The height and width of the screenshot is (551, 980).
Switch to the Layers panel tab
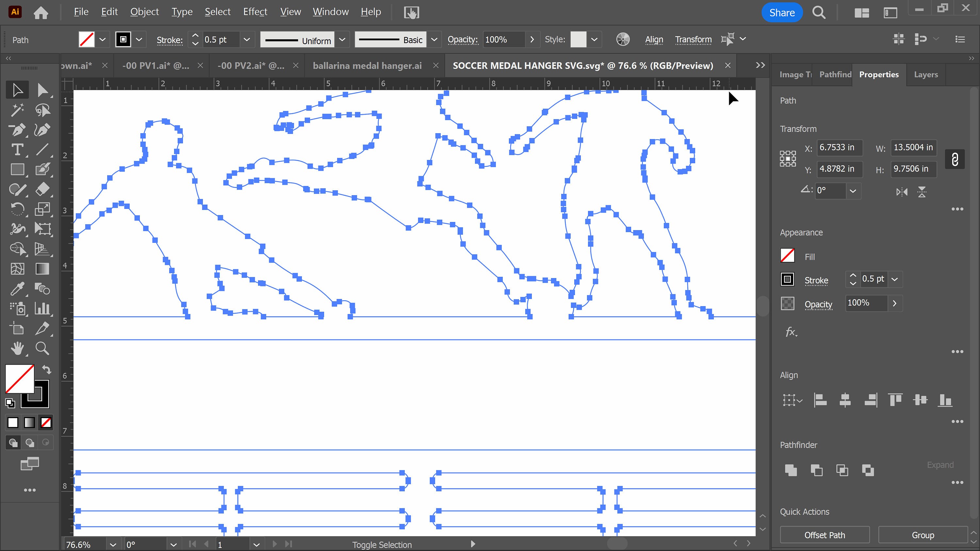pyautogui.click(x=926, y=74)
